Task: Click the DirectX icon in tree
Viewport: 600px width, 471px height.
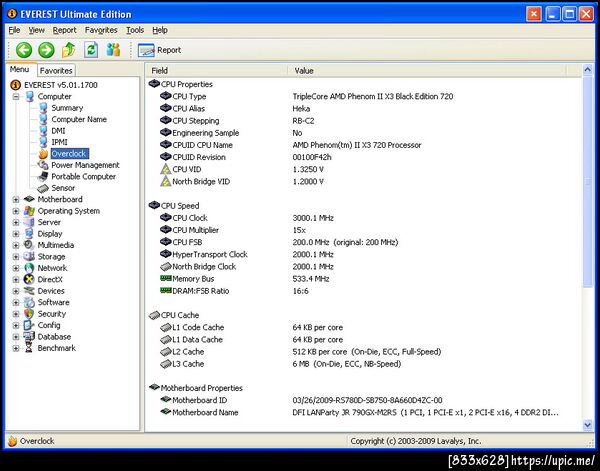Action: tap(29, 279)
